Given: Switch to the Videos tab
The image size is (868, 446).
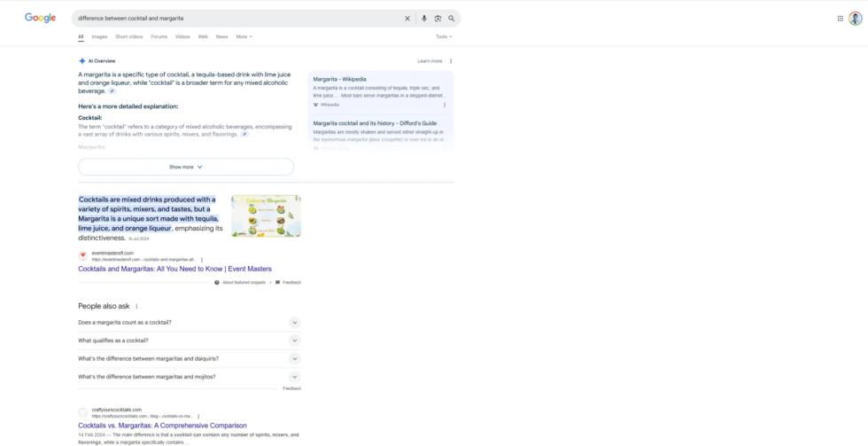Looking at the screenshot, I should (x=182, y=36).
